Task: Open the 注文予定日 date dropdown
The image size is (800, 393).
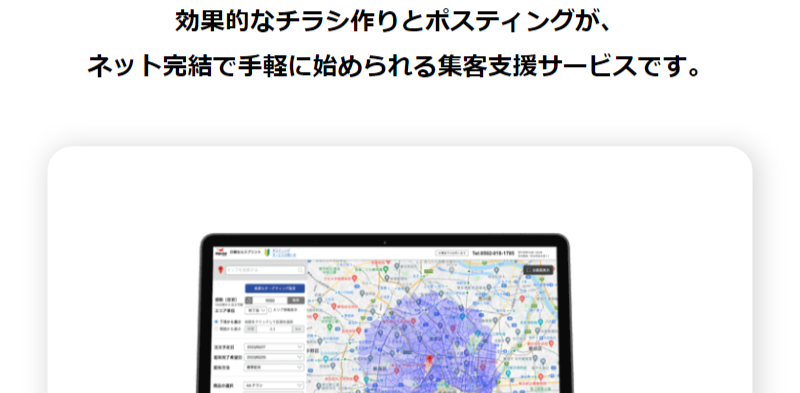Action: point(274,347)
